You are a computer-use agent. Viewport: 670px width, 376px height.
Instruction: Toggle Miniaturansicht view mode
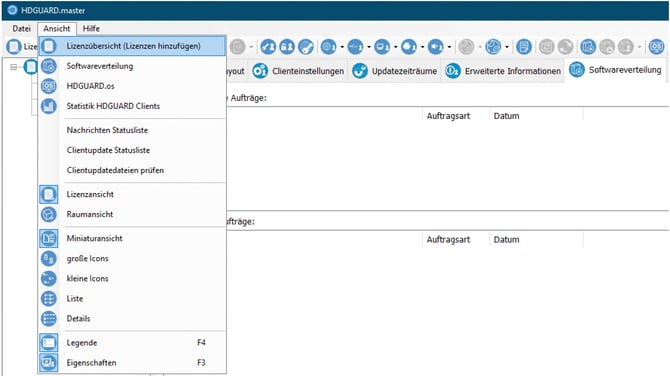(x=132, y=238)
